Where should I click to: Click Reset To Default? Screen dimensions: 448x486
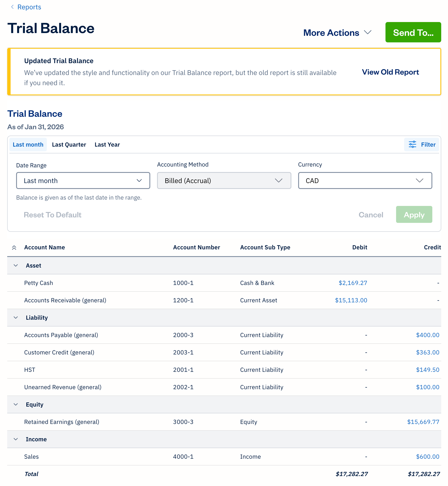[x=52, y=215]
